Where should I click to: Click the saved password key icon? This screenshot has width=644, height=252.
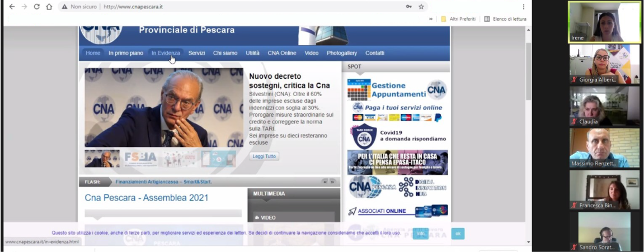(408, 7)
